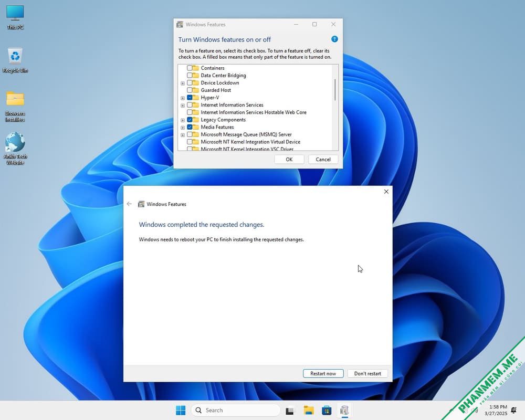Screen dimensions: 525x420
Task: Click the Windows Features title bar icon
Action: pos(180,25)
